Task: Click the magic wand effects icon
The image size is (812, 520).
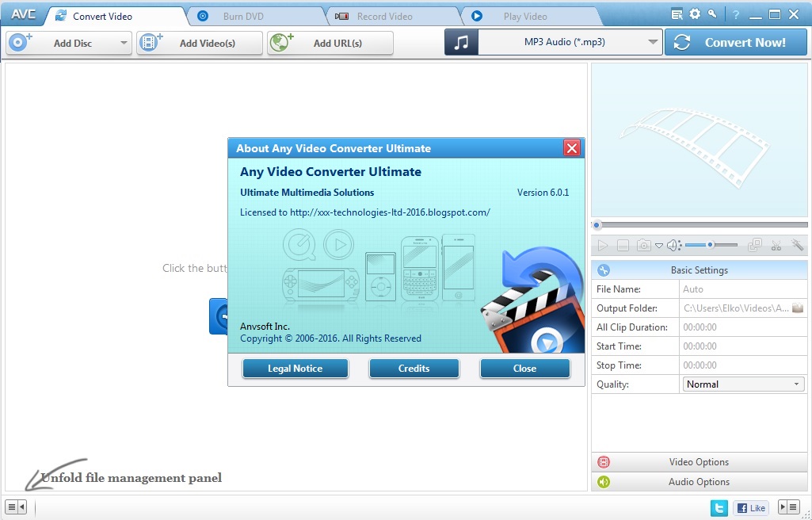Action: coord(796,245)
